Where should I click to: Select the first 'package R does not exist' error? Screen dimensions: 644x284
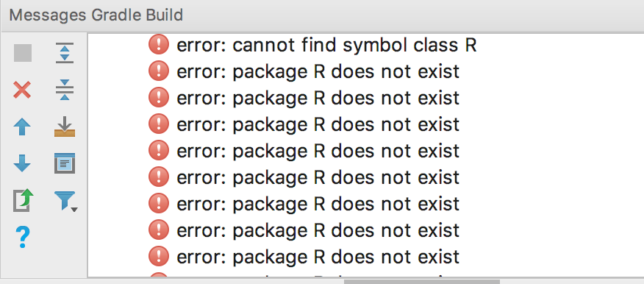click(x=318, y=72)
